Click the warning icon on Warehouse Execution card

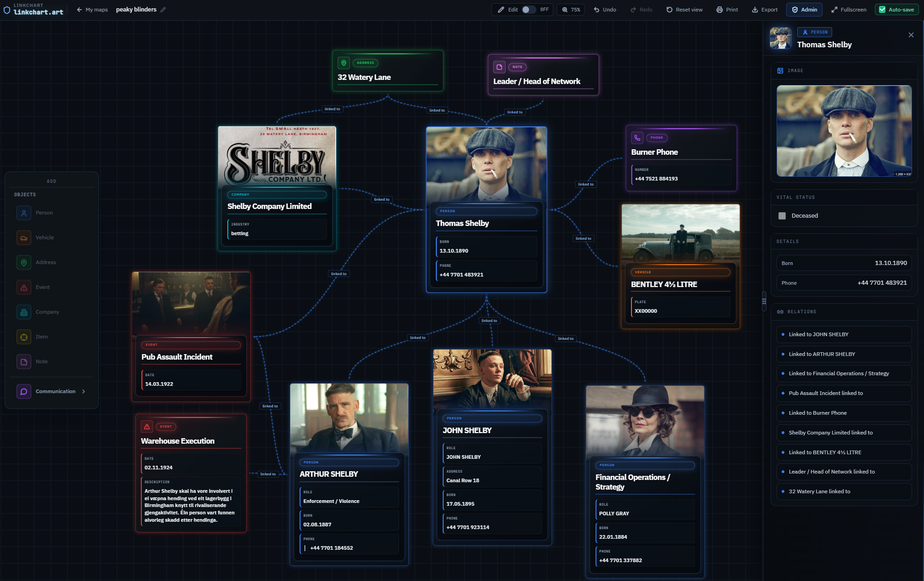[x=147, y=427]
